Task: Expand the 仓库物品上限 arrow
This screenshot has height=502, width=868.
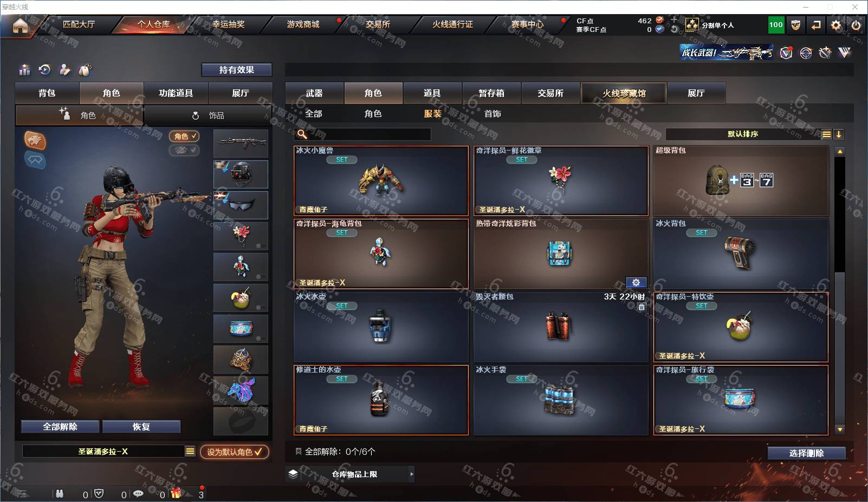Action: 411,474
